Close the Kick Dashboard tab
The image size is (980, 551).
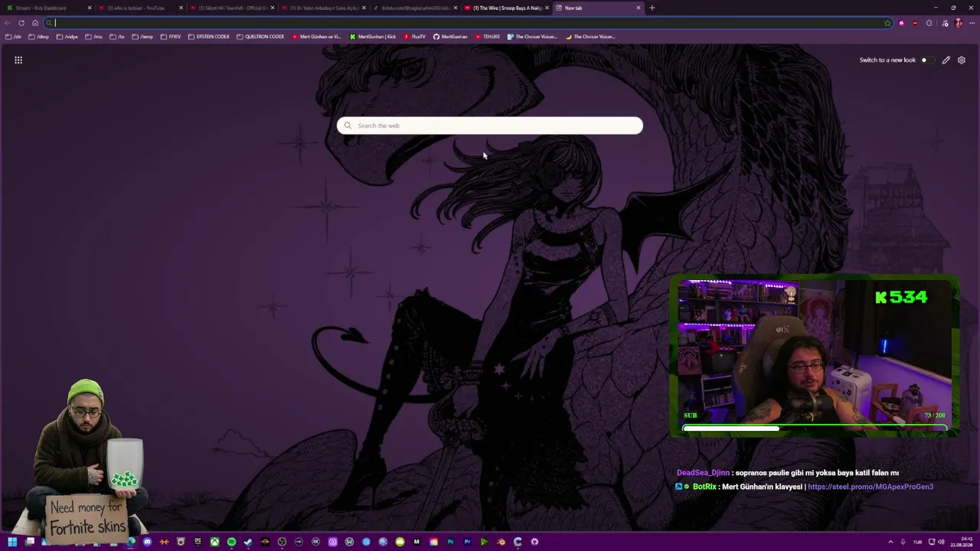click(x=90, y=8)
